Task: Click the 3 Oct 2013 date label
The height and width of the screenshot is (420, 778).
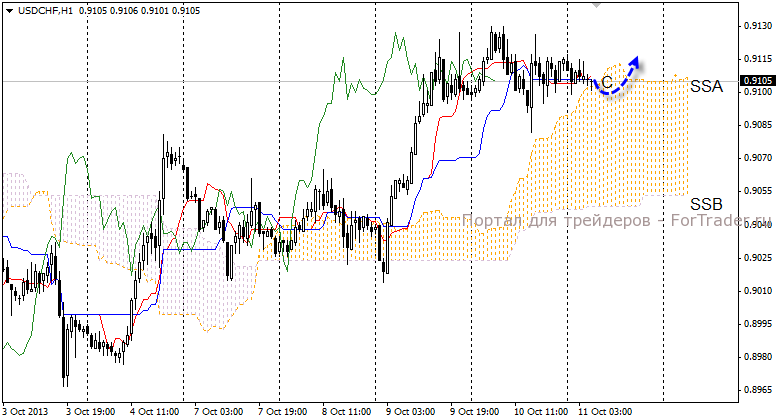Action: tap(25, 412)
